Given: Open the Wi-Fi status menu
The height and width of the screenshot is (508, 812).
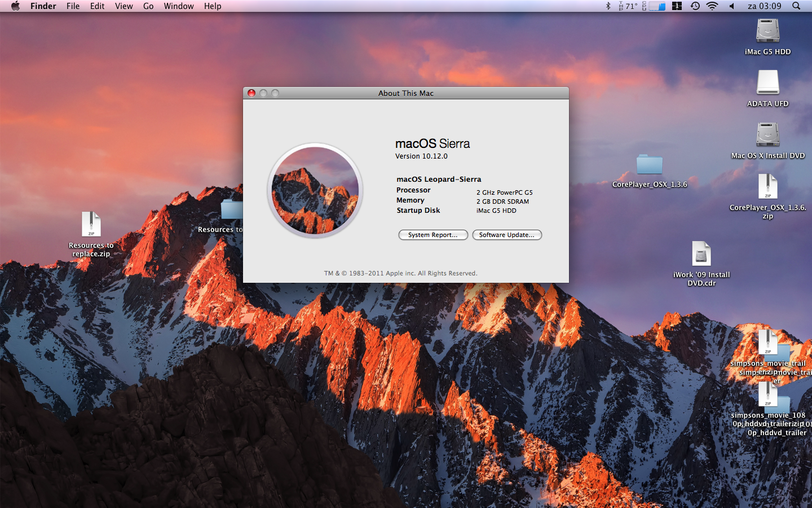Looking at the screenshot, I should [x=712, y=6].
